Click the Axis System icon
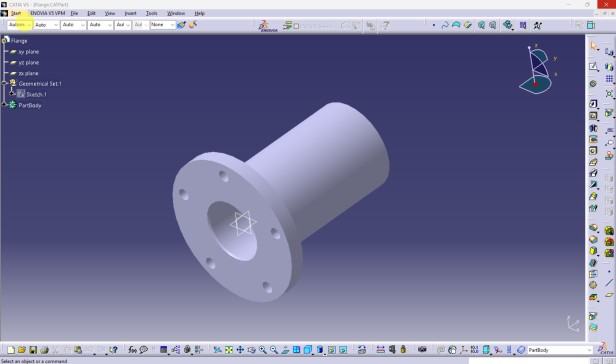Image resolution: width=616 pixels, height=364 pixels. pos(464,349)
